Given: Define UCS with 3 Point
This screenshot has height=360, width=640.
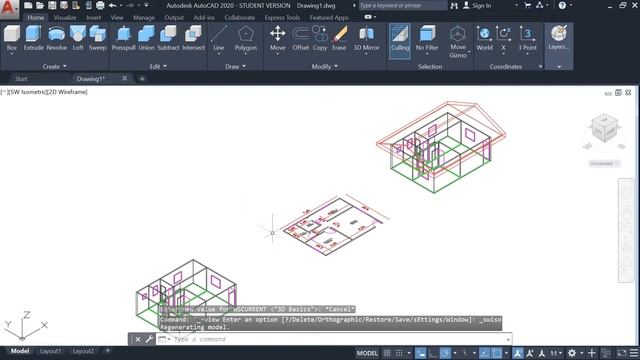Looking at the screenshot, I should tap(527, 39).
